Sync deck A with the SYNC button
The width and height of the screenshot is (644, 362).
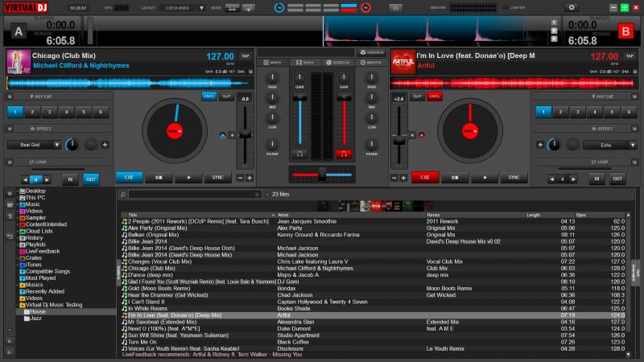click(x=217, y=178)
